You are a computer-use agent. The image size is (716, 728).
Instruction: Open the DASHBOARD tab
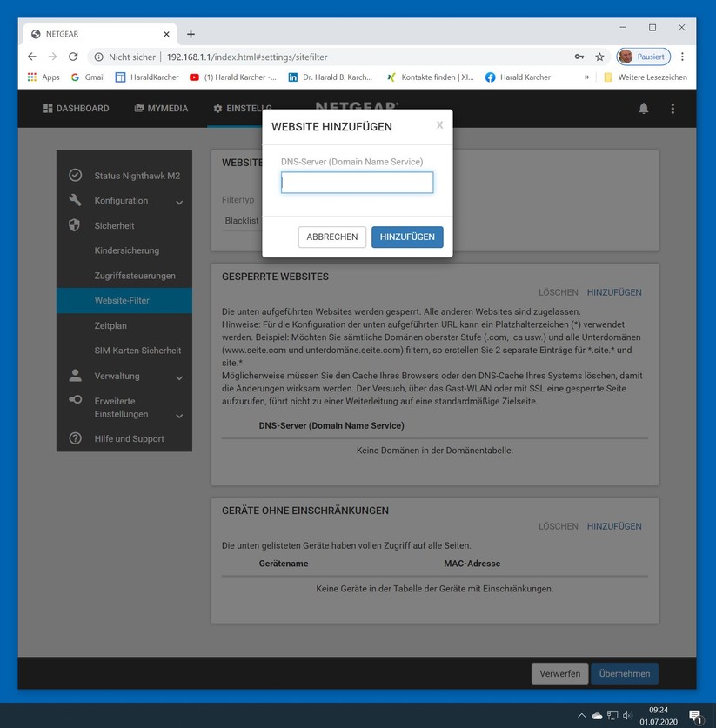(77, 108)
